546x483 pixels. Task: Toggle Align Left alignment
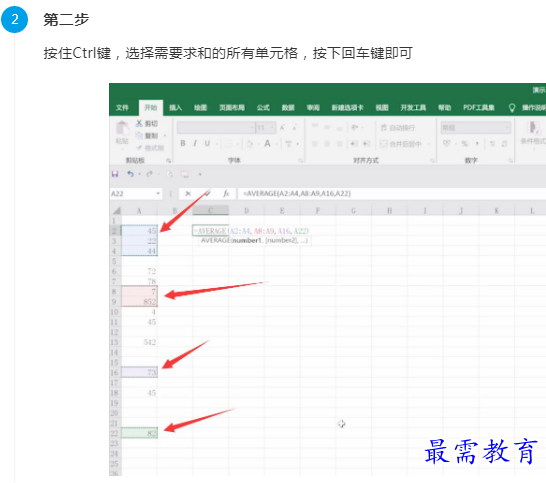tap(314, 143)
